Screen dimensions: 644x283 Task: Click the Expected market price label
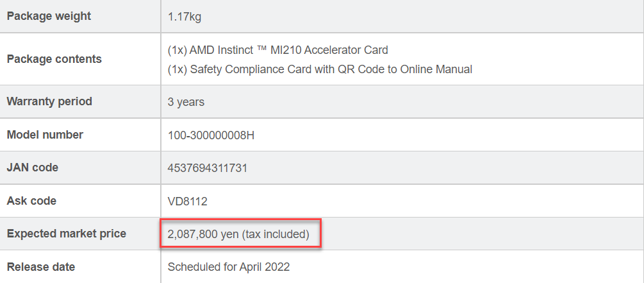[x=66, y=234]
